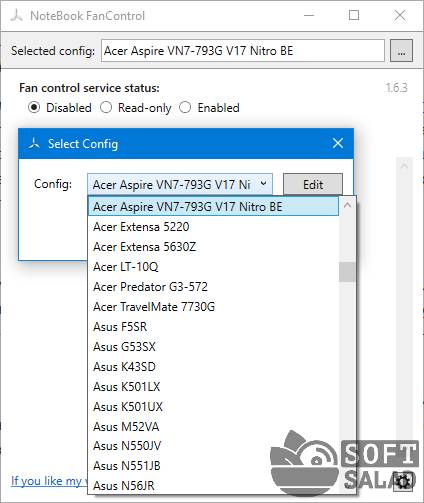The image size is (424, 503).
Task: Pick Acer LT-10Q config entry
Action: click(x=213, y=267)
